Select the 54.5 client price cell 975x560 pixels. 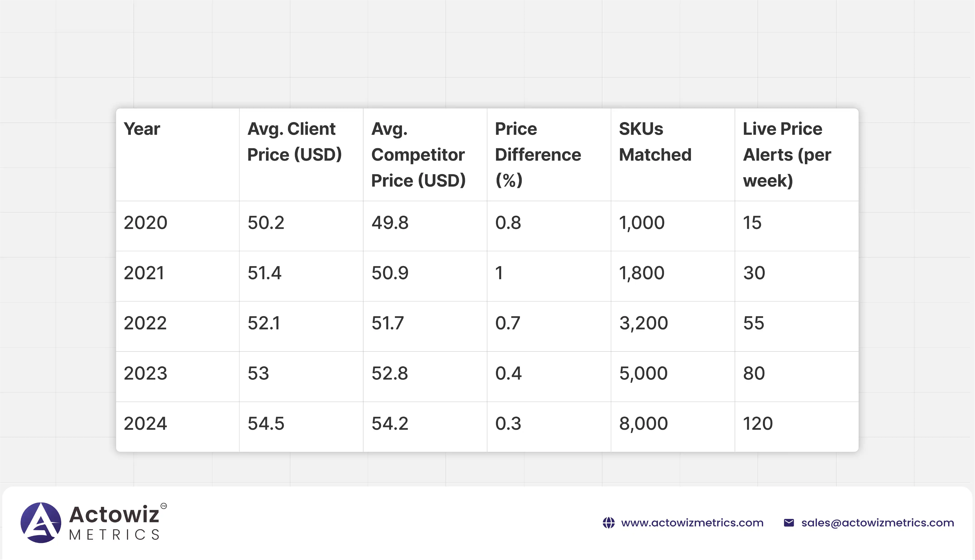tap(266, 423)
